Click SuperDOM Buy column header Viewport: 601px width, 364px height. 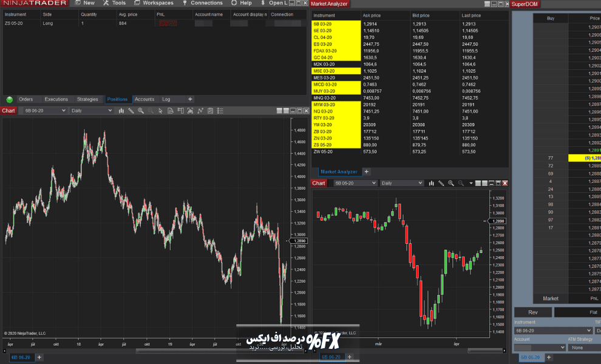click(x=551, y=18)
